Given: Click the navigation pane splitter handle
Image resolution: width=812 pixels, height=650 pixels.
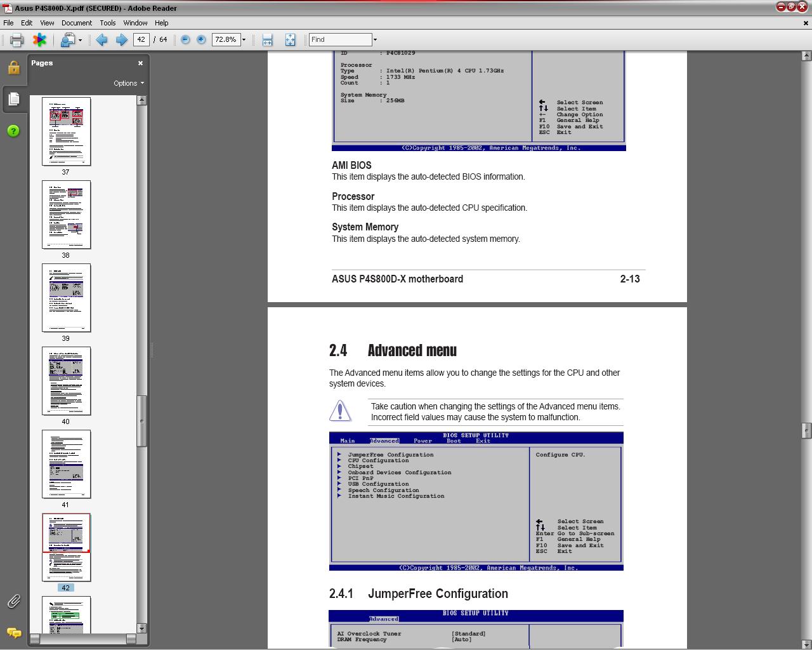Looking at the screenshot, I should pyautogui.click(x=151, y=350).
